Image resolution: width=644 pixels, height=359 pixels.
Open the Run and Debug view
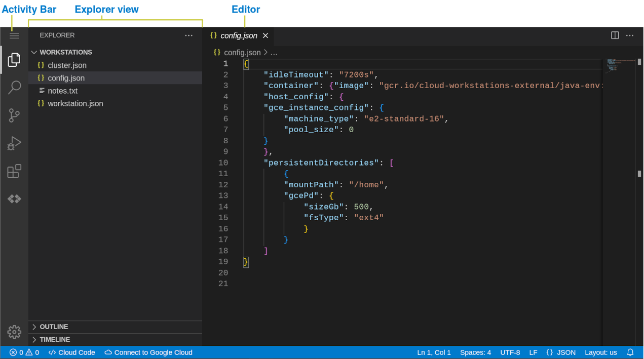click(x=14, y=143)
